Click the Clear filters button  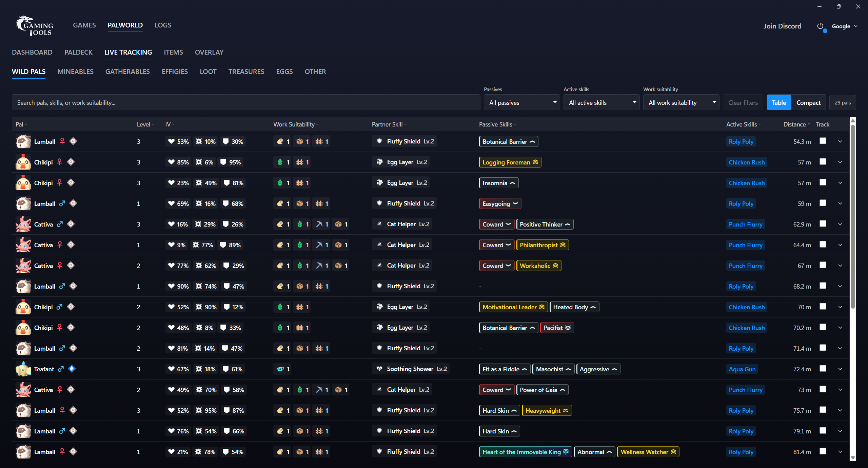point(743,102)
